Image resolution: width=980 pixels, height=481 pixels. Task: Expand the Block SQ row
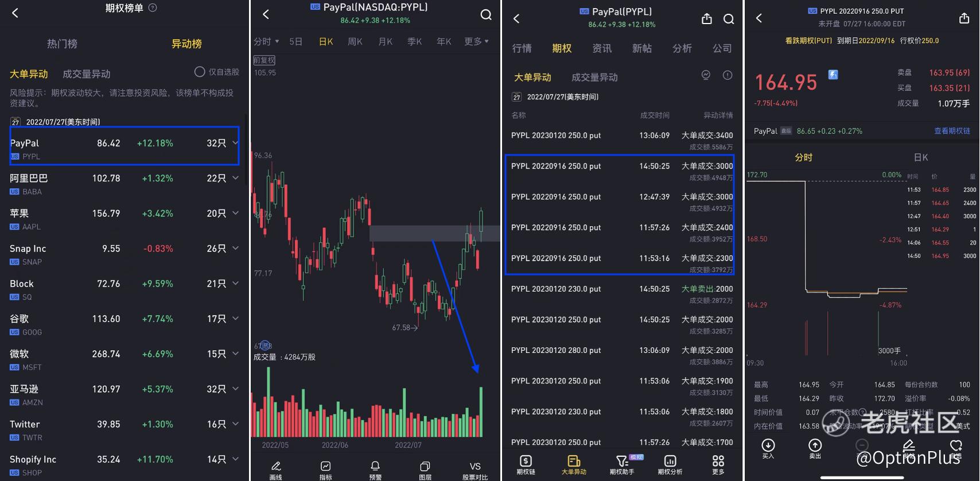point(235,283)
